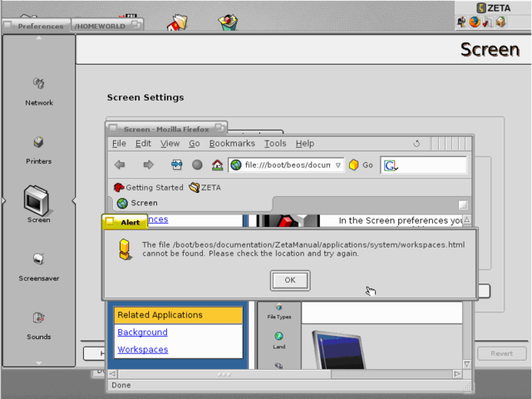
Task: Click the Firefox horizontal scrollbar thumb
Action: click(224, 374)
